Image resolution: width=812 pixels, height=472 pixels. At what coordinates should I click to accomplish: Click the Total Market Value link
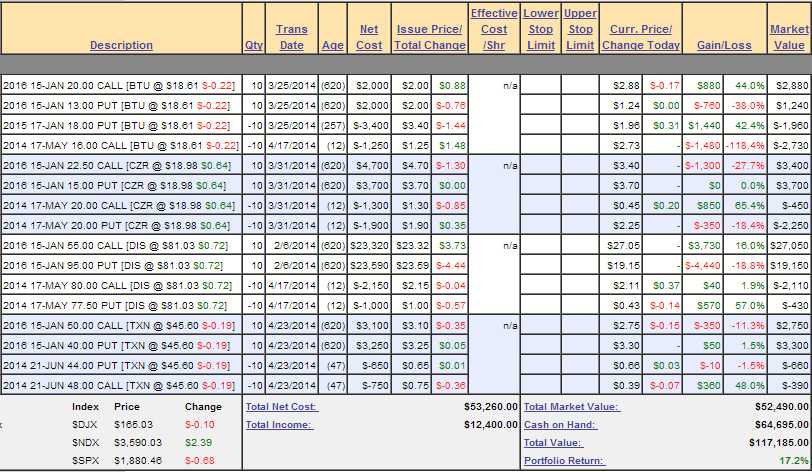[571, 407]
